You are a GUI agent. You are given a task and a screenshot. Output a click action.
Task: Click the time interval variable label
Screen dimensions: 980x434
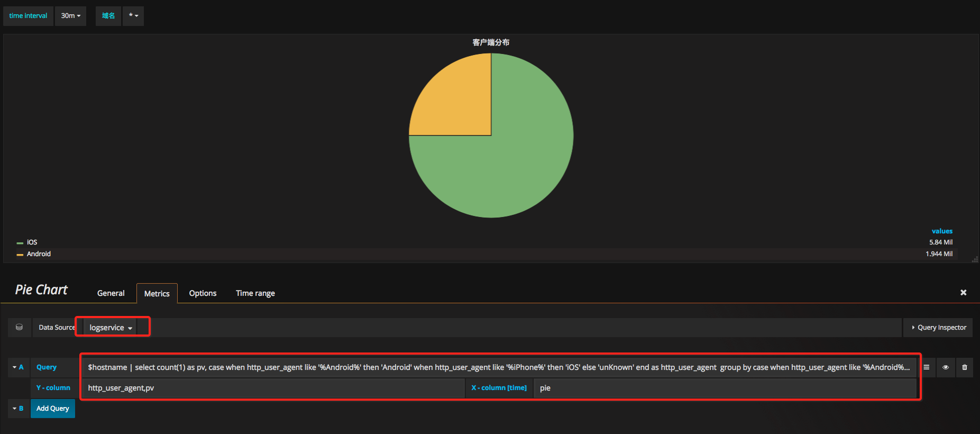click(x=28, y=16)
